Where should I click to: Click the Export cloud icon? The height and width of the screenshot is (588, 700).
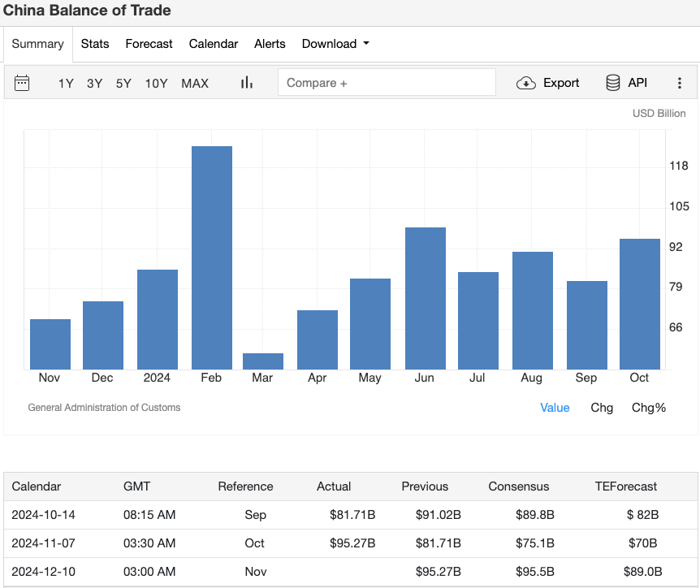pos(526,83)
